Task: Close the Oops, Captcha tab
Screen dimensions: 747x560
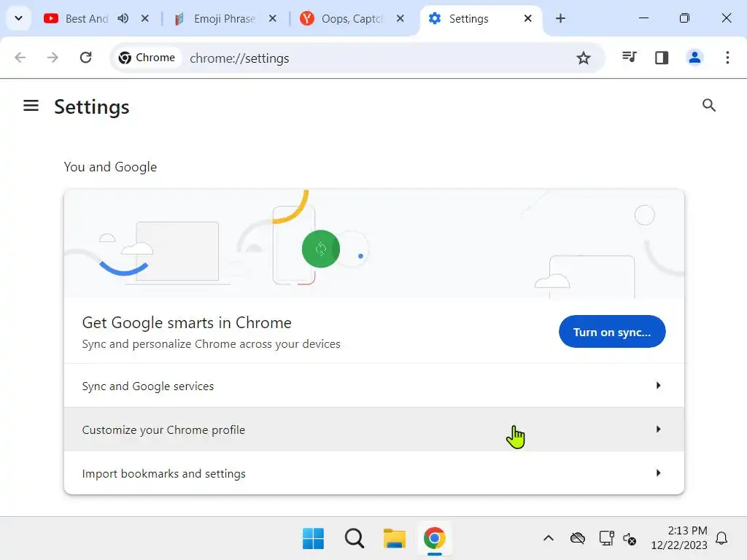Action: coord(400,18)
